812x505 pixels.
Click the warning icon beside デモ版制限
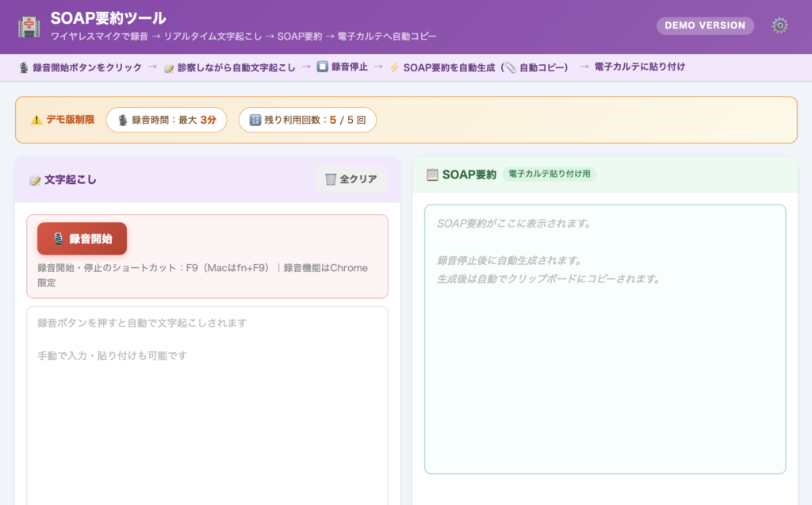tap(36, 120)
